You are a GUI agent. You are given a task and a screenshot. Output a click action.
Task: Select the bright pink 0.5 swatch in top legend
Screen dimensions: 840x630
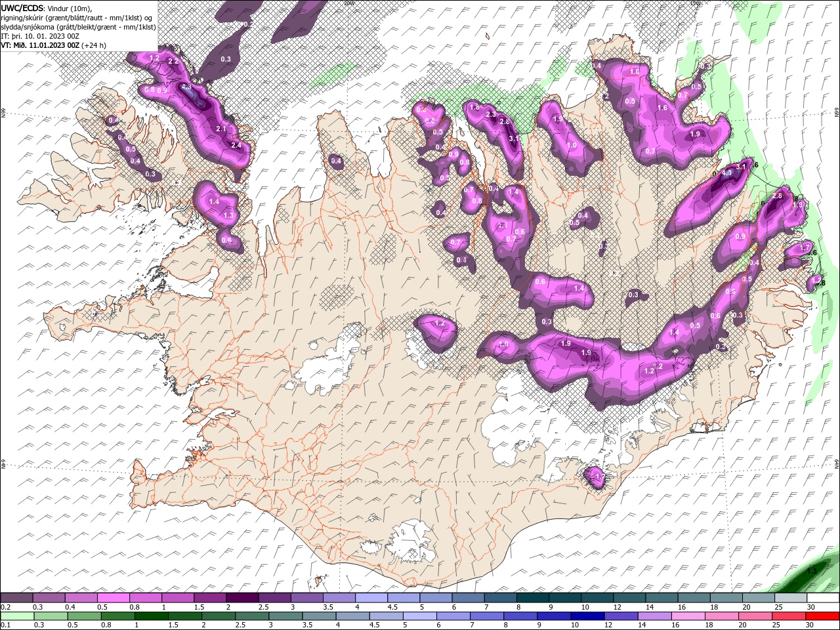114,598
